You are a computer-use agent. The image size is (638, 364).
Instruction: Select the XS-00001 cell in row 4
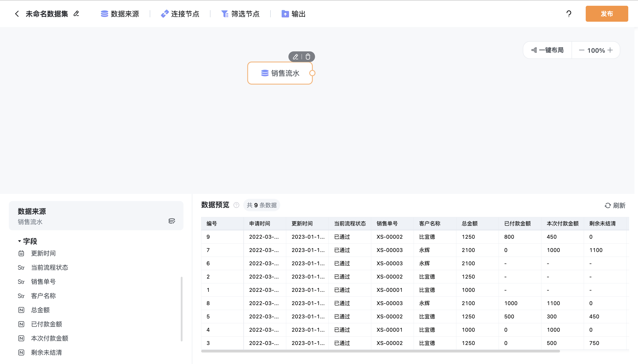[x=392, y=330]
